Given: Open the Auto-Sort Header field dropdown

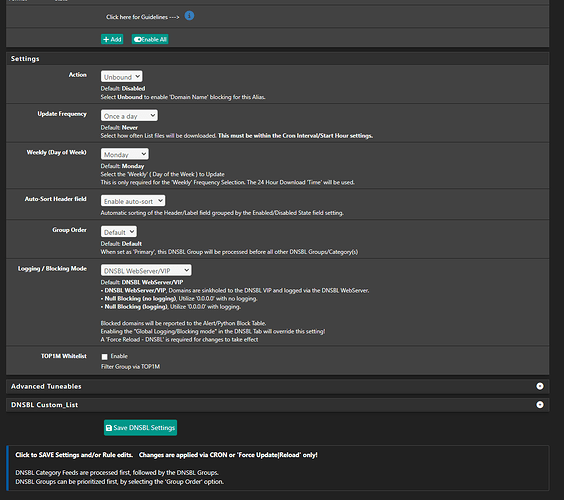Looking at the screenshot, I should tap(133, 201).
